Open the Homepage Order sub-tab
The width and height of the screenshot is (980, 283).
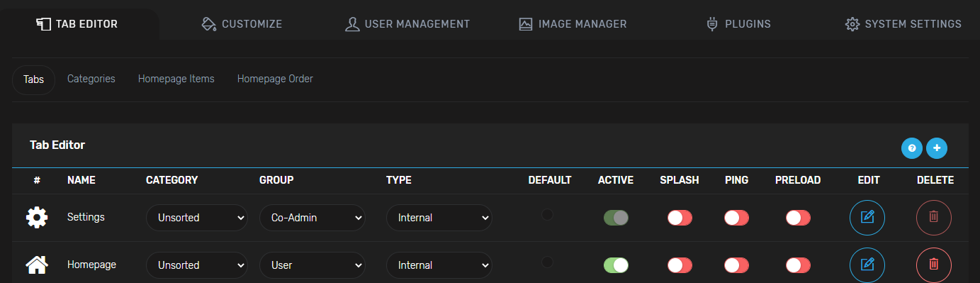[x=275, y=79]
